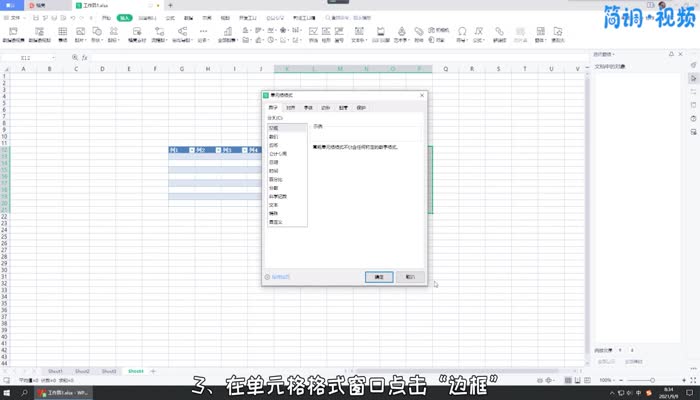Click the 操作技巧 help link
Viewport: 700px width, 400px height.
280,276
